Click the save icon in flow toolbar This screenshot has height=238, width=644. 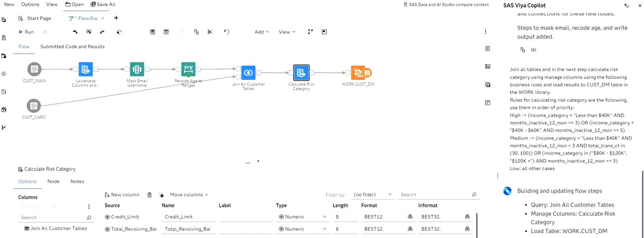152,32
